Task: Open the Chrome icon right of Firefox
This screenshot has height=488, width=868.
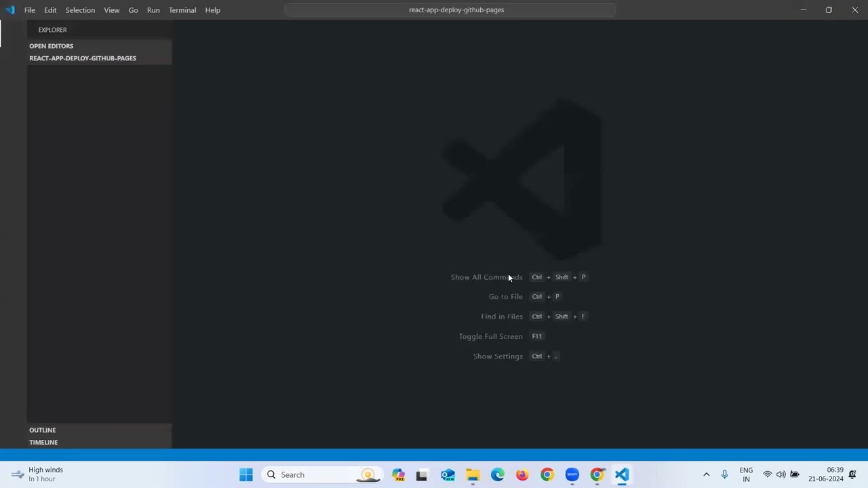Action: (x=547, y=474)
